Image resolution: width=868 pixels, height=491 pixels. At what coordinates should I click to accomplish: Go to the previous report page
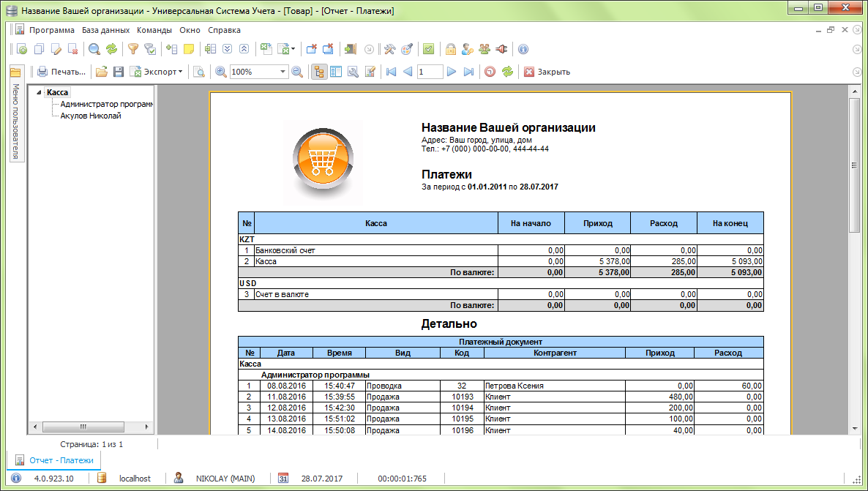coord(408,72)
